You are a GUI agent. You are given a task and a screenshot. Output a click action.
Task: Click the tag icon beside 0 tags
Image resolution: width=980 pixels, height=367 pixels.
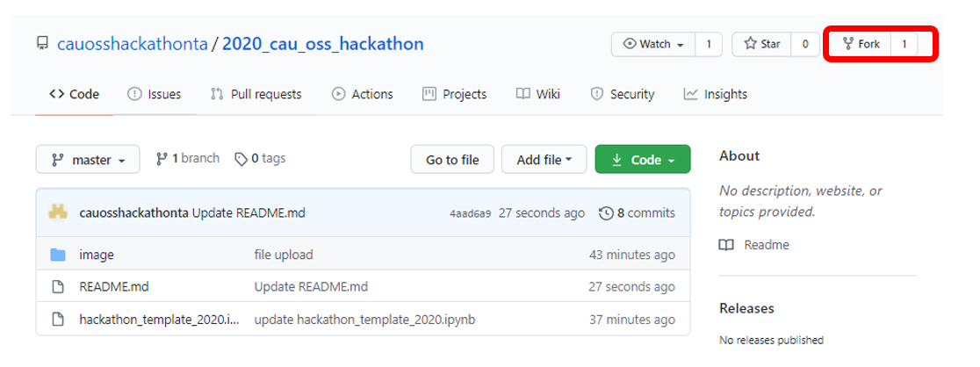coord(241,159)
